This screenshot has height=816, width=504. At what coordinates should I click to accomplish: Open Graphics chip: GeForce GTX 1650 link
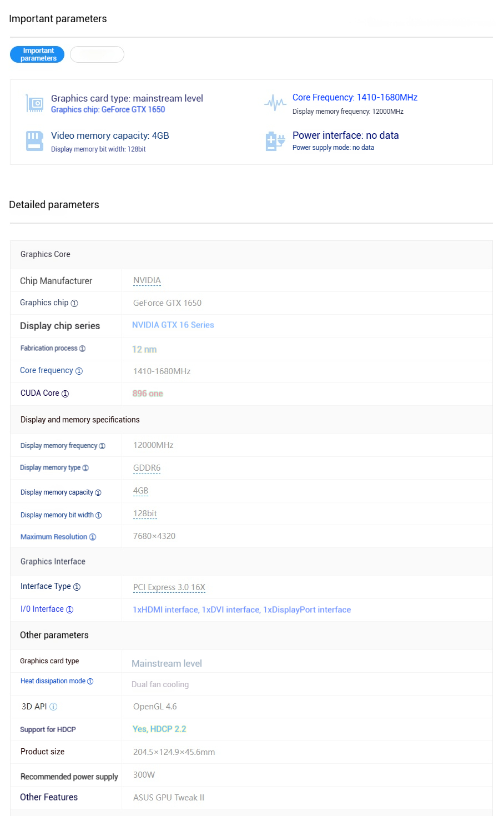108,109
